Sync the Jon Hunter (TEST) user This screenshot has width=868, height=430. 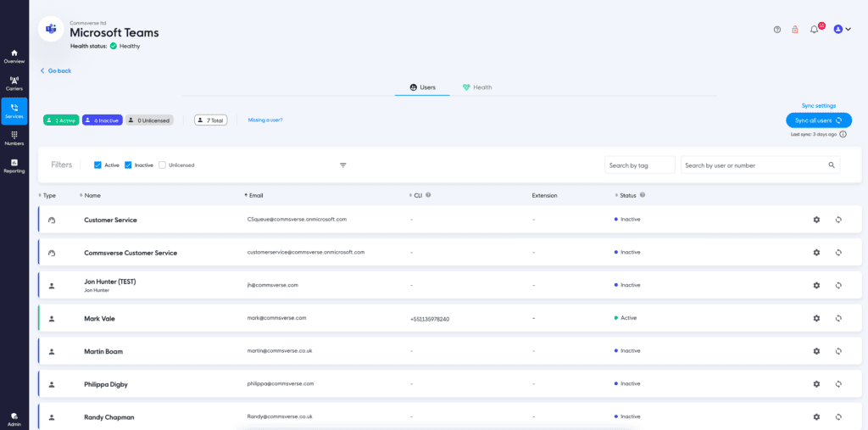pyautogui.click(x=838, y=285)
